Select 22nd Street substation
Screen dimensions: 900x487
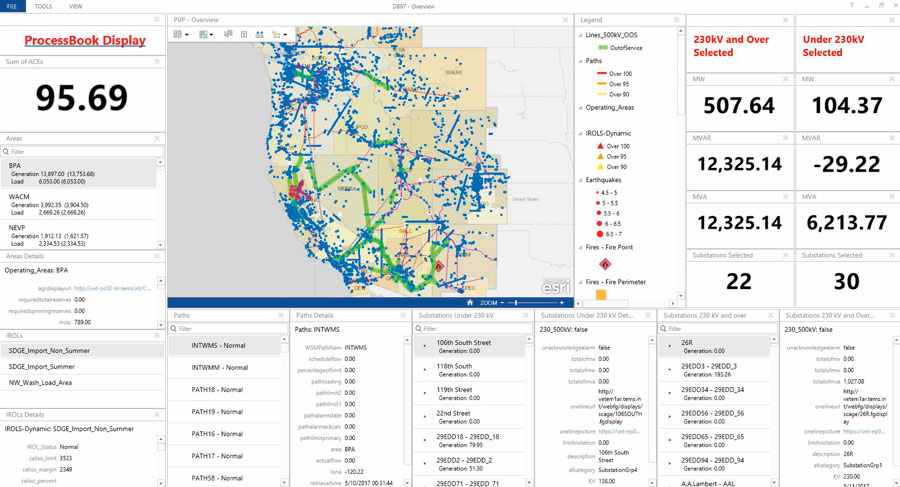pyautogui.click(x=469, y=417)
